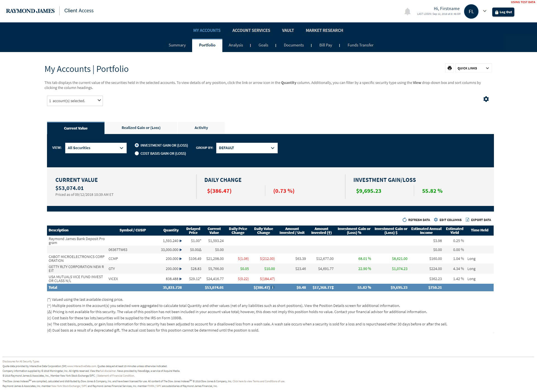This screenshot has height=392, width=537.
Task: Select Investment Gain or (Loss) radio option
Action: click(137, 145)
